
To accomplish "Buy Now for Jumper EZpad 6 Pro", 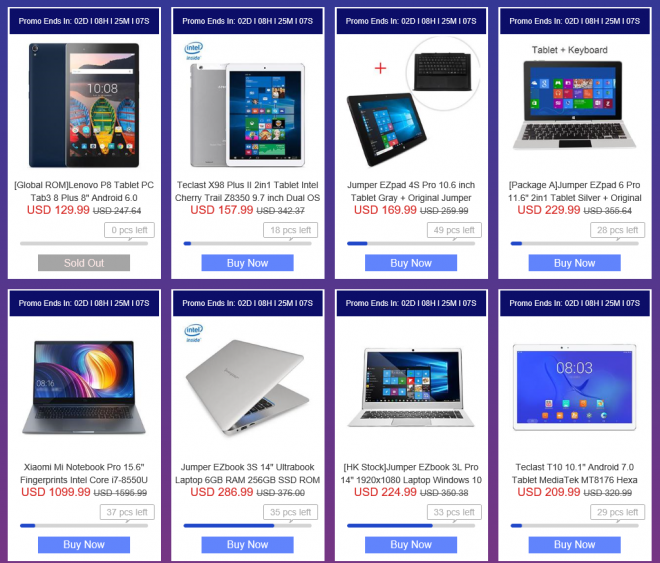I will click(575, 263).
